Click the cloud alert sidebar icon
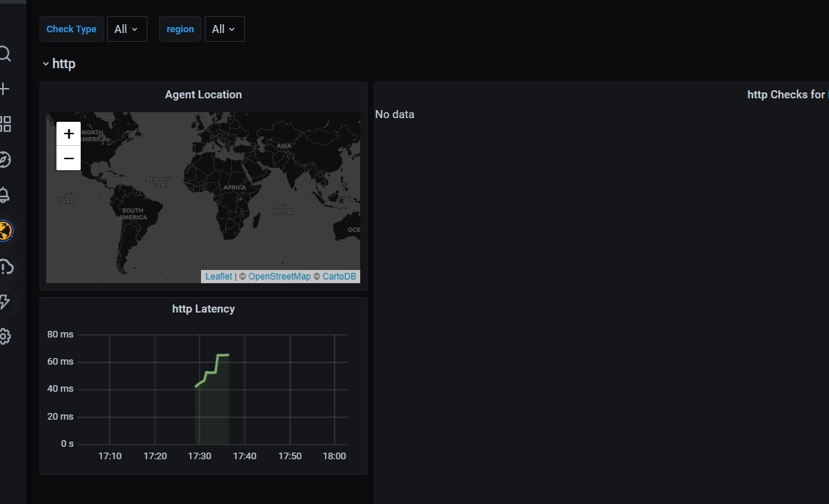Screen dimensions: 829x504 point(7,266)
